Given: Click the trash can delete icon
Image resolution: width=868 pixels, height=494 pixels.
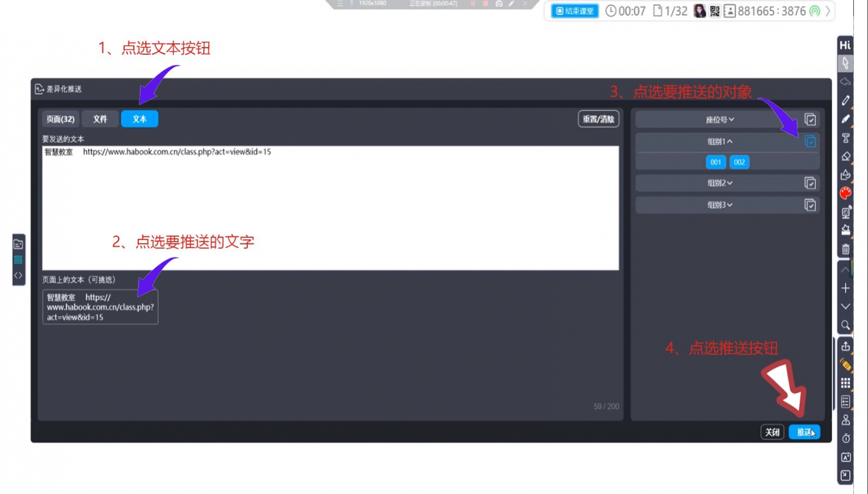Looking at the screenshot, I should click(x=845, y=249).
